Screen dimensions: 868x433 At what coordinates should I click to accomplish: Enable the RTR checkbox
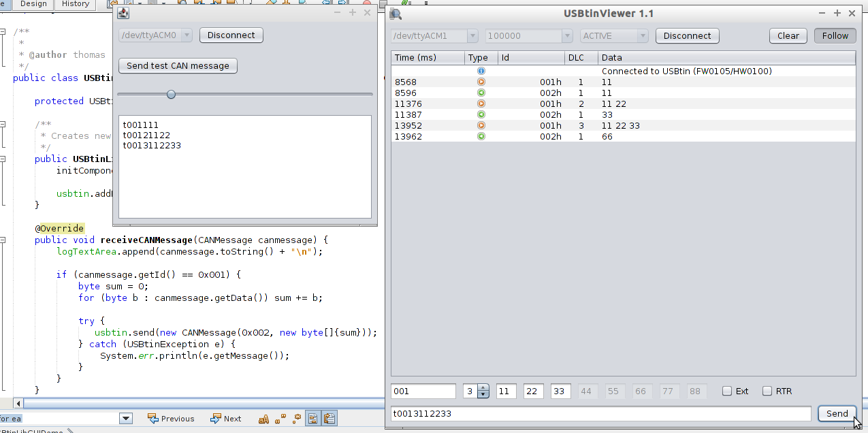click(x=767, y=391)
